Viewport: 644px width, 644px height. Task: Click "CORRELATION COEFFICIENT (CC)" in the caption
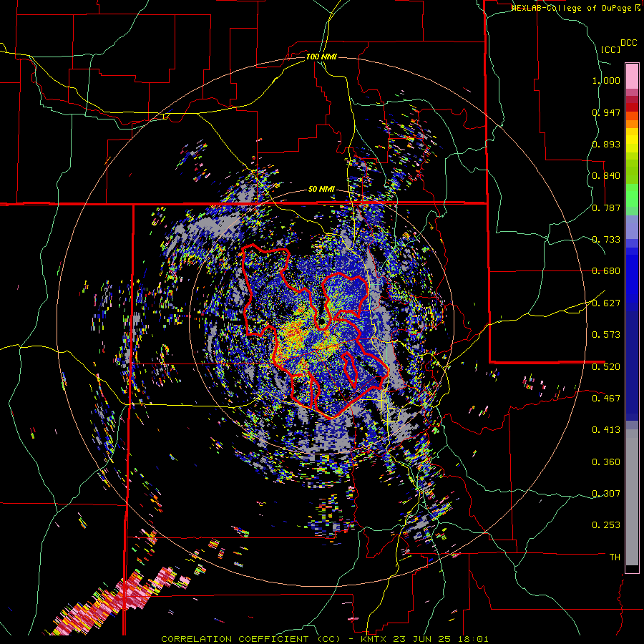[x=250, y=639]
